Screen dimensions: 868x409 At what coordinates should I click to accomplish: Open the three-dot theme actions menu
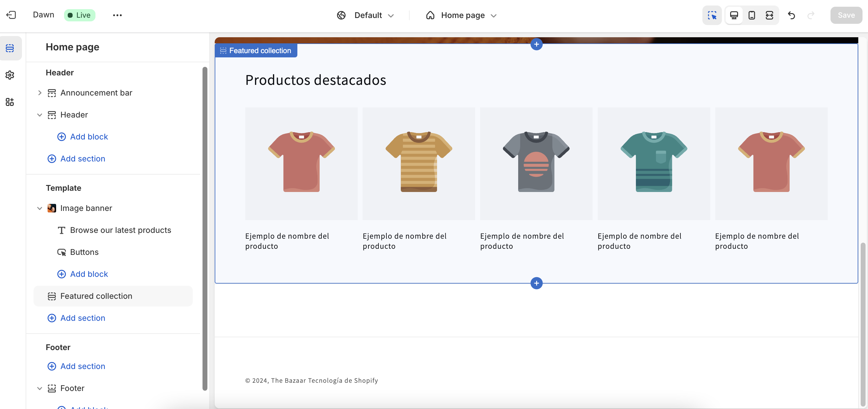tap(117, 15)
